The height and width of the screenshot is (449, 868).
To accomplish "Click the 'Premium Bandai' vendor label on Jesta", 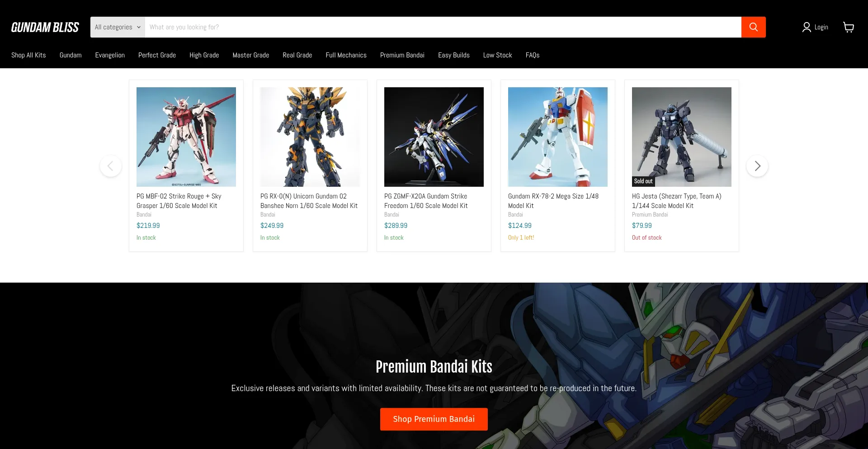I will [x=650, y=215].
